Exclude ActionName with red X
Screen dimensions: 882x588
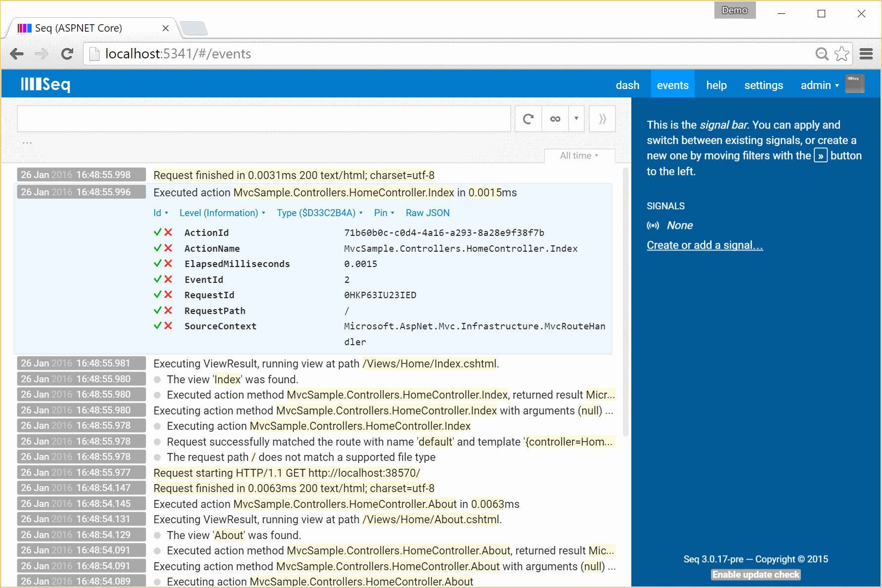[168, 248]
